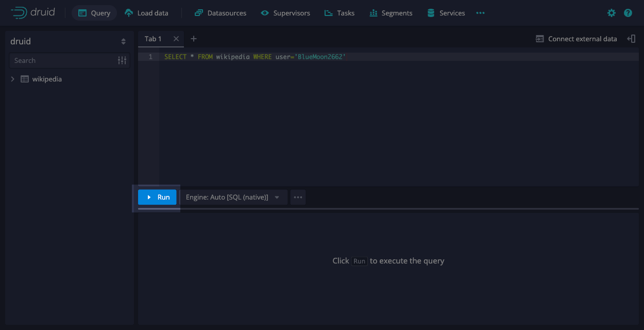Viewport: 644px width, 330px height.
Task: Run the SQL query
Action: (x=157, y=197)
